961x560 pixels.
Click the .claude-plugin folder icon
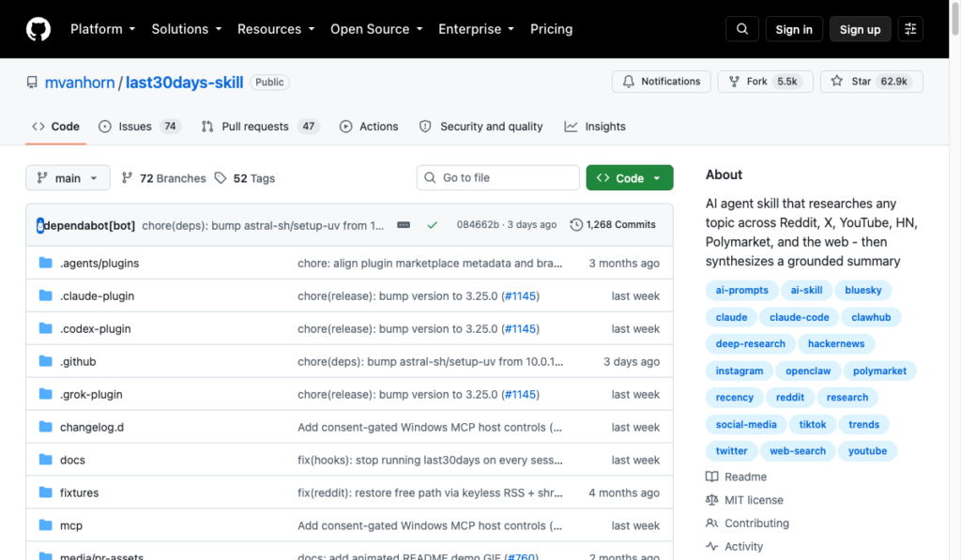(45, 295)
